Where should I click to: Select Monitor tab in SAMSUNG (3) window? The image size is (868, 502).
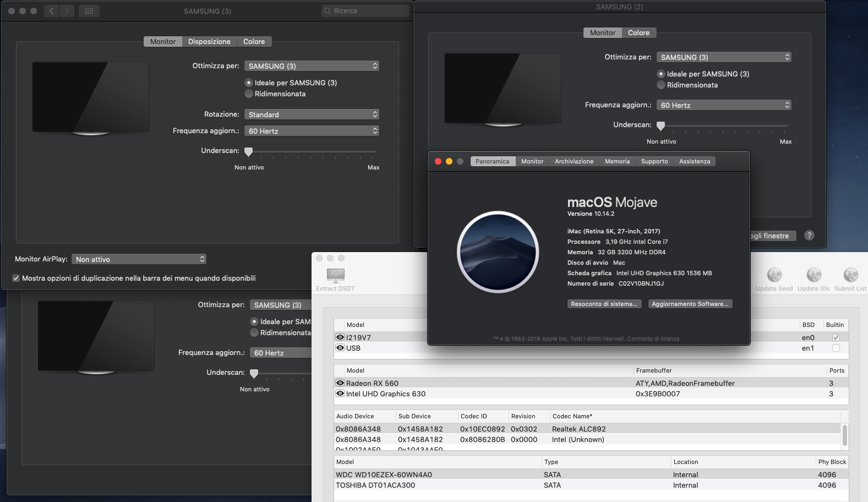(163, 41)
